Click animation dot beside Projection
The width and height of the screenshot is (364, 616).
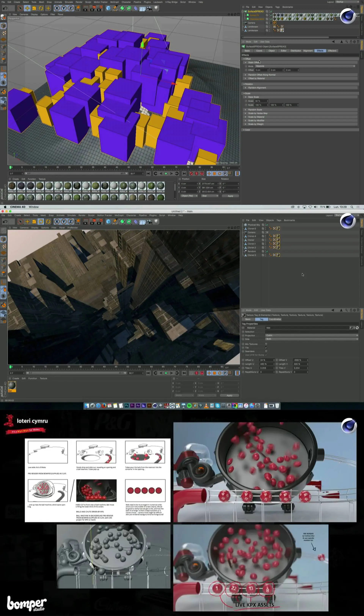point(243,335)
